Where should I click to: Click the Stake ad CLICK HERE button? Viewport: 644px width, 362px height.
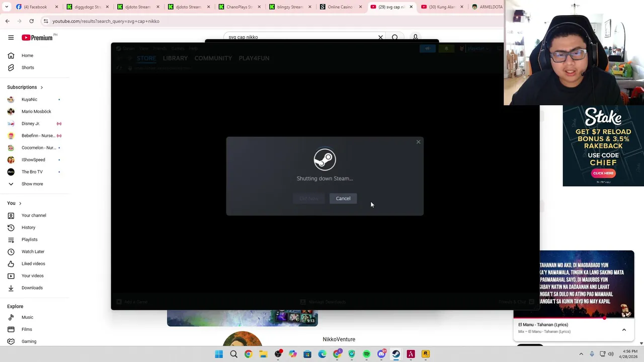[x=603, y=173]
